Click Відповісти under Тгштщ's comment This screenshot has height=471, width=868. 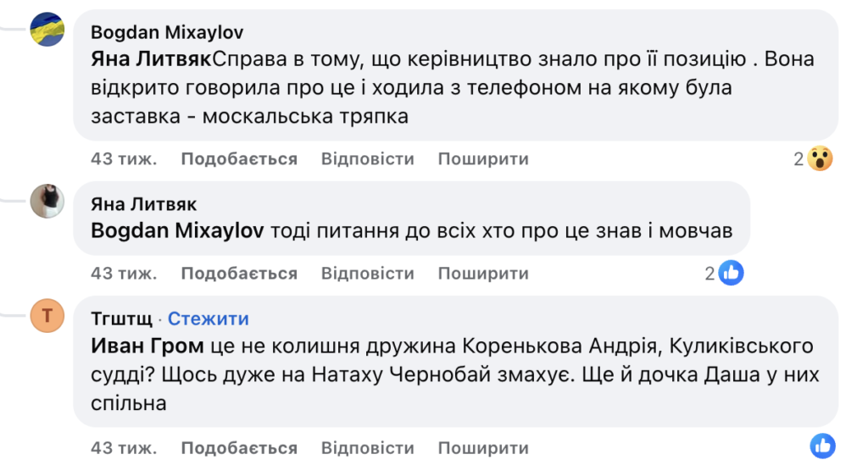pyautogui.click(x=367, y=448)
